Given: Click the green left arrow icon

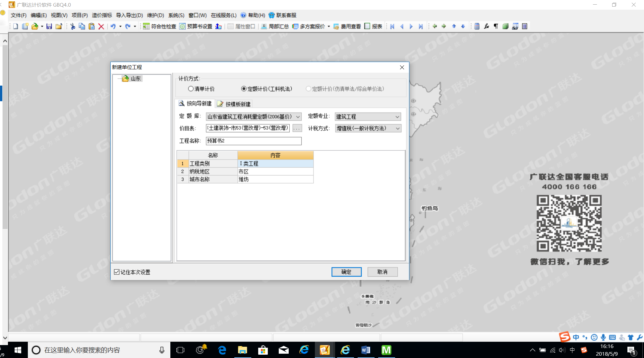Looking at the screenshot, I should pos(435,26).
